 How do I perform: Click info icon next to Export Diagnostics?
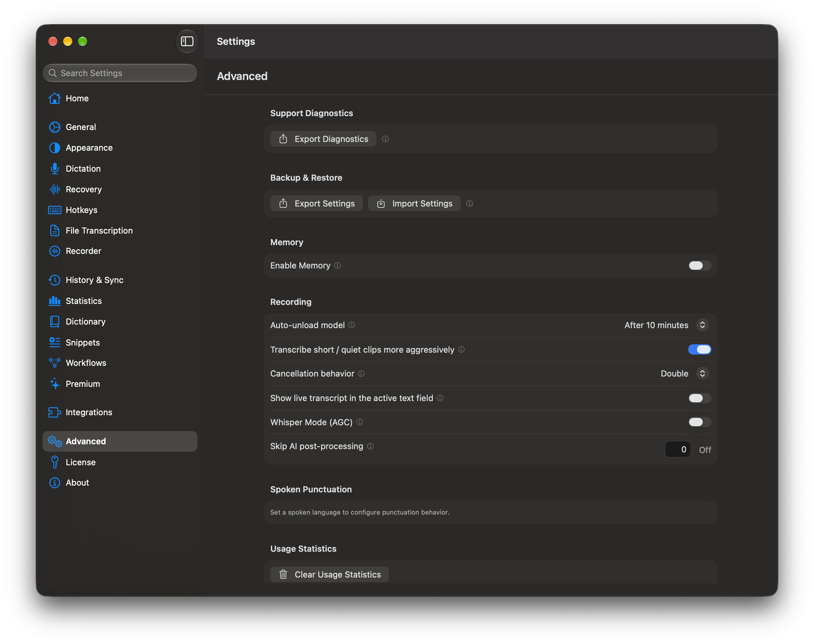(x=385, y=139)
